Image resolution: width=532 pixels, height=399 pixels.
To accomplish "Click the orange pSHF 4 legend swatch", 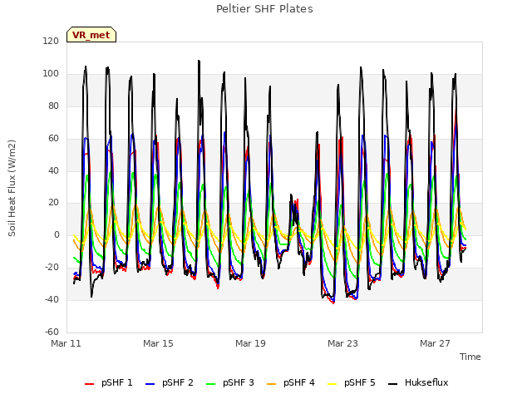I will [x=272, y=384].
